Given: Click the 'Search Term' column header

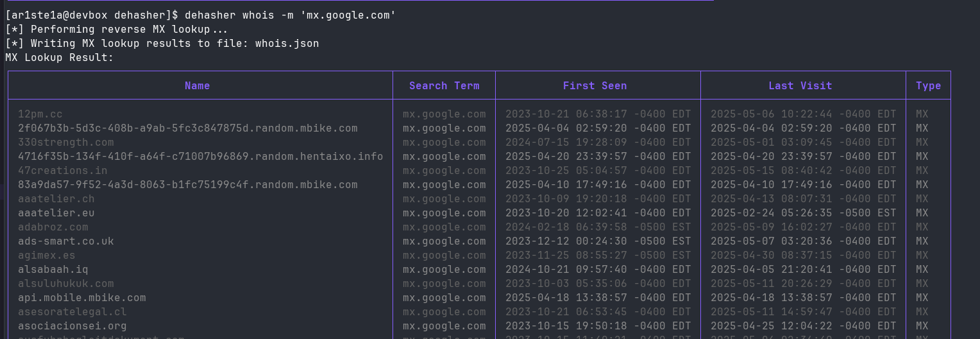Looking at the screenshot, I should pos(444,85).
